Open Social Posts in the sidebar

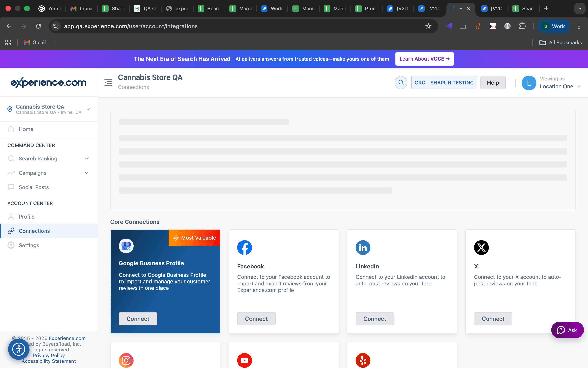49,187
